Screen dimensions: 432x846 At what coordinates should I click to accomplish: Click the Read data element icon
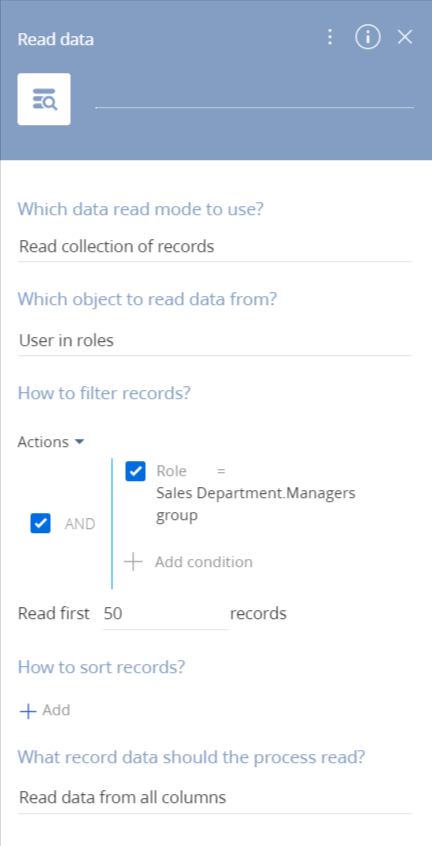(44, 99)
